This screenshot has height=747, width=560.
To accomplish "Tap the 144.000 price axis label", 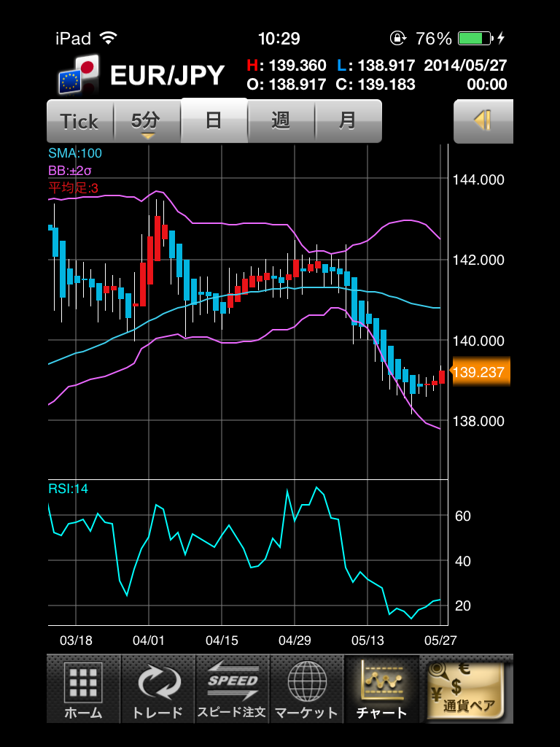I will 478,179.
